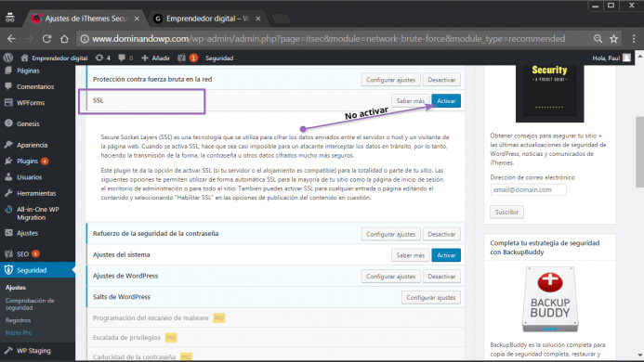The width and height of the screenshot is (644, 362).
Task: Deactivate Ajustes de WordPress module
Action: tap(441, 277)
